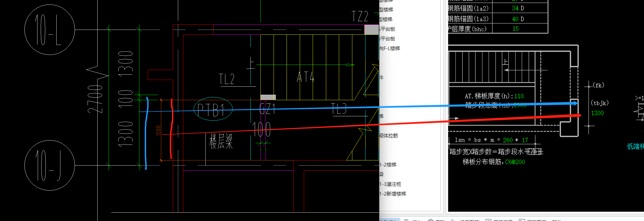Select the TL3 beam label
The width and height of the screenshot is (644, 221).
pyautogui.click(x=339, y=109)
